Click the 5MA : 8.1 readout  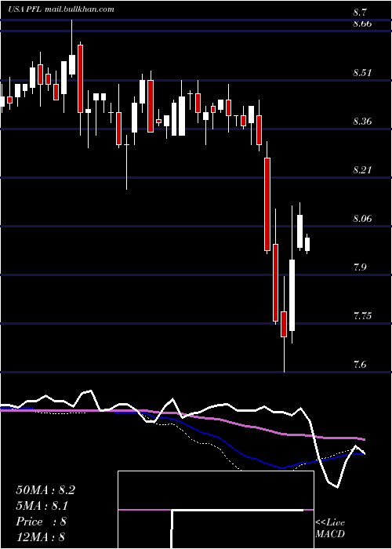[x=42, y=506]
